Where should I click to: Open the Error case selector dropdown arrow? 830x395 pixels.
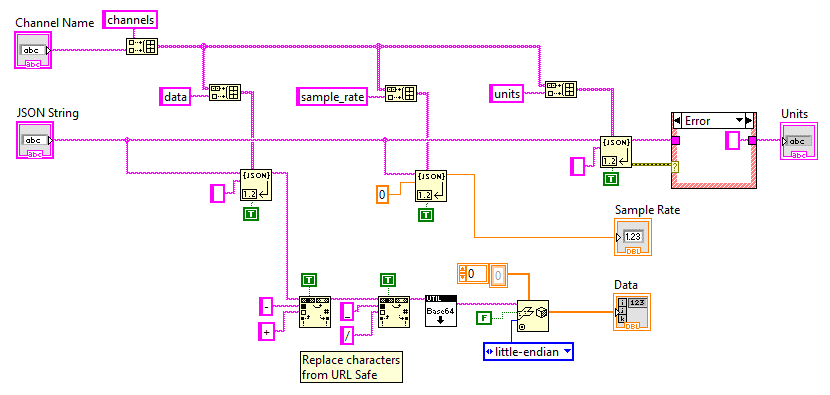click(x=739, y=120)
